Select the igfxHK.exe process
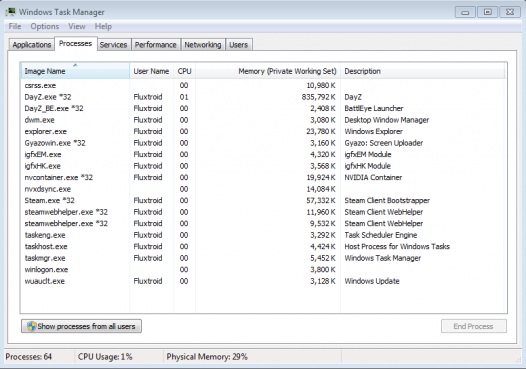 263,166
